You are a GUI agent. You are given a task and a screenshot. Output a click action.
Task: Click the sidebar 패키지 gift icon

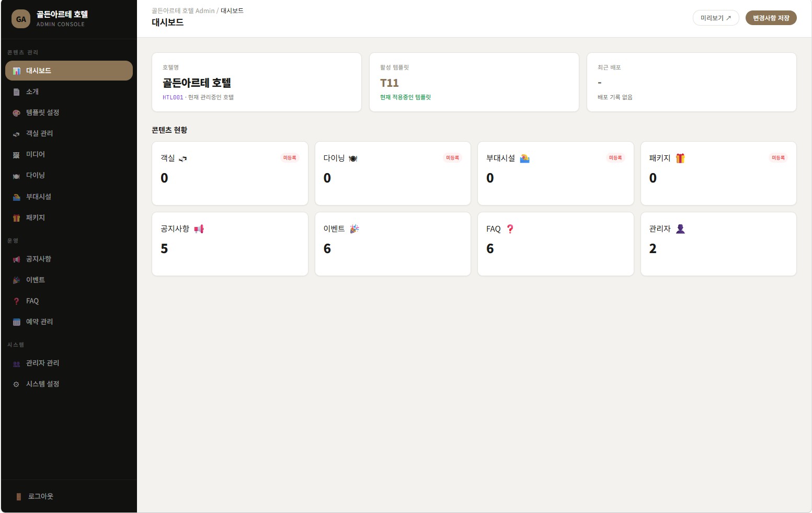point(16,218)
